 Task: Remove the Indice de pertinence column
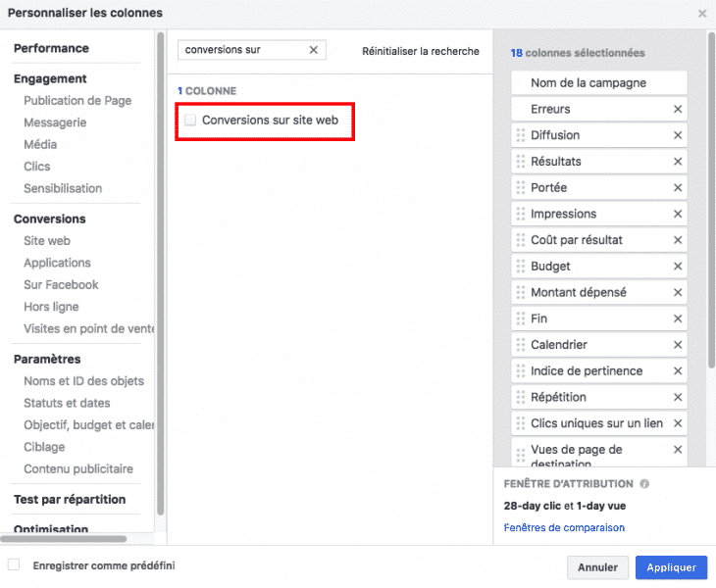(x=677, y=371)
